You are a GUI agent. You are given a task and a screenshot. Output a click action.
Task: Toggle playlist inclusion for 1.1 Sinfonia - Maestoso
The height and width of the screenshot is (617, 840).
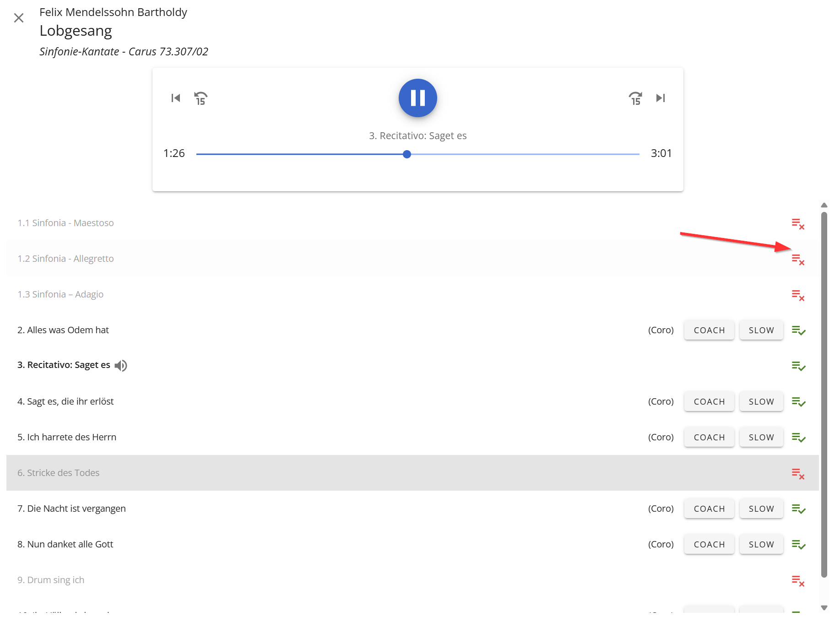(x=798, y=223)
